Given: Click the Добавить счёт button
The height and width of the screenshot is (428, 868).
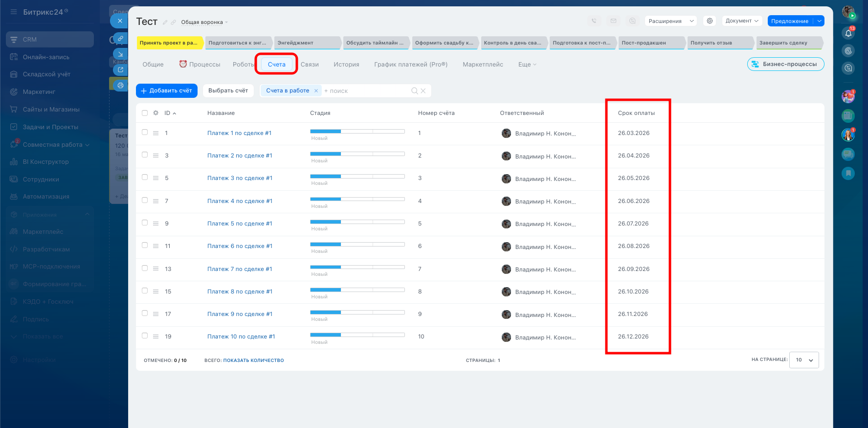Looking at the screenshot, I should click(x=167, y=91).
